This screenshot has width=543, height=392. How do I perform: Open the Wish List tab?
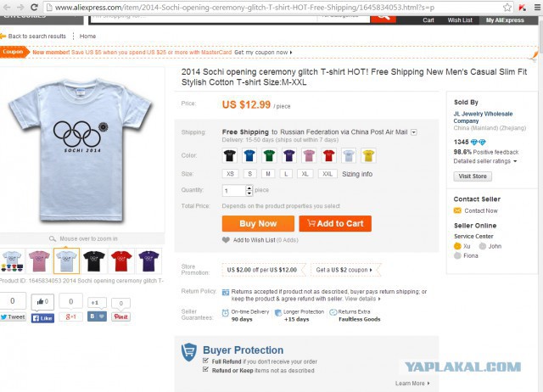[x=461, y=20]
